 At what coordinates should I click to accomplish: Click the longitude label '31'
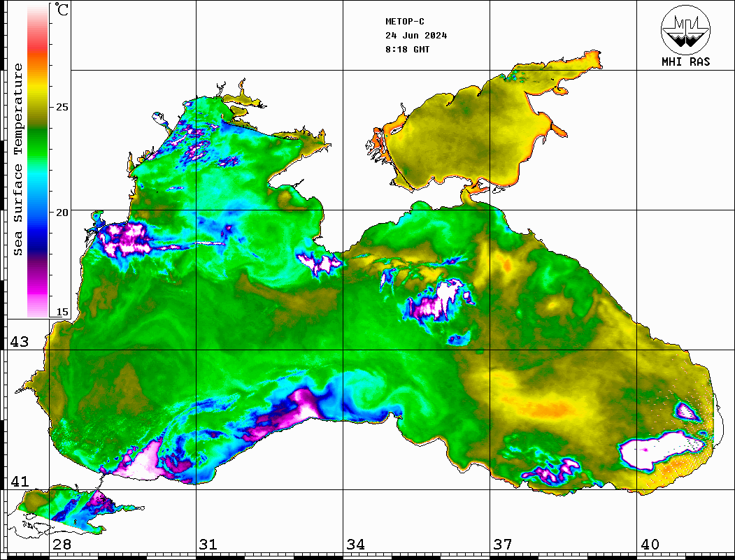(x=208, y=545)
